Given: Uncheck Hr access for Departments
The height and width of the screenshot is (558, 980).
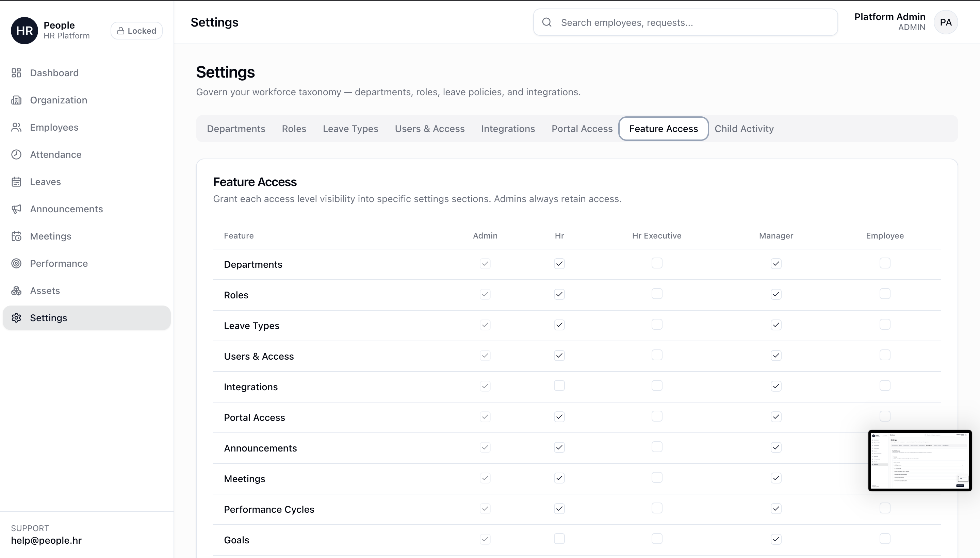Looking at the screenshot, I should [x=559, y=264].
